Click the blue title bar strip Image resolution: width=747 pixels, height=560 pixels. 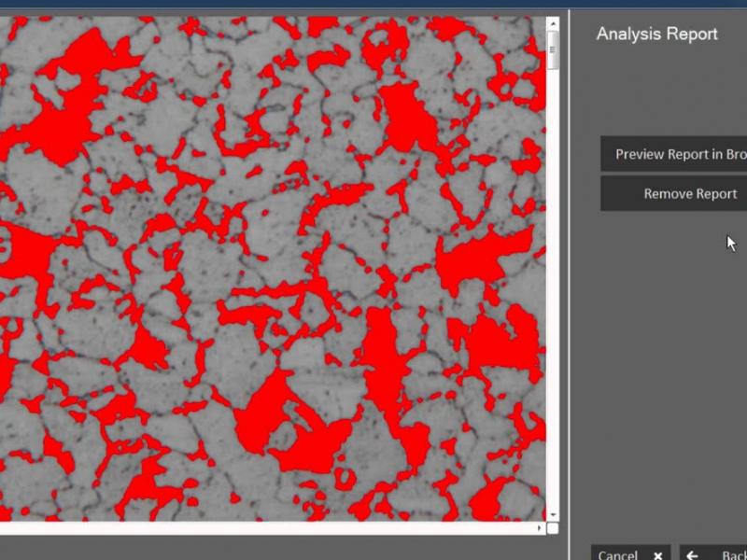pos(373,4)
